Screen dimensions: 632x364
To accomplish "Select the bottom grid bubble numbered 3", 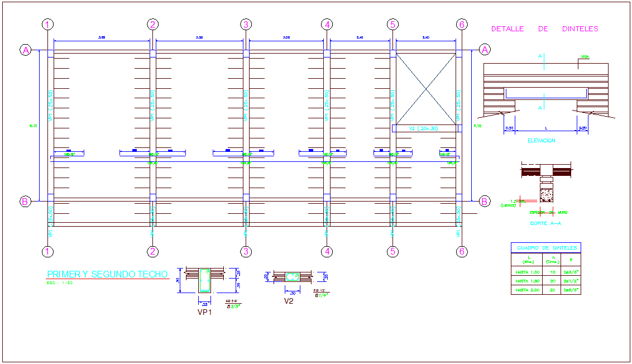I will click(x=246, y=252).
